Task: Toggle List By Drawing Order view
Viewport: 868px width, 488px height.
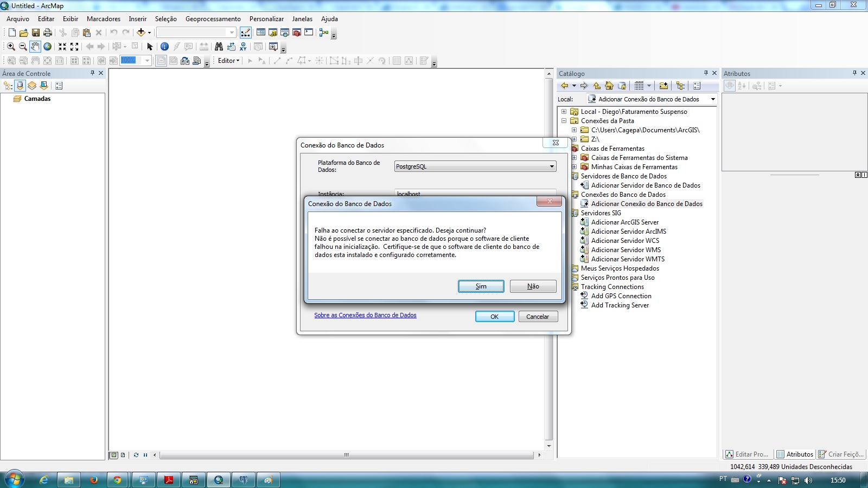Action: [8, 86]
